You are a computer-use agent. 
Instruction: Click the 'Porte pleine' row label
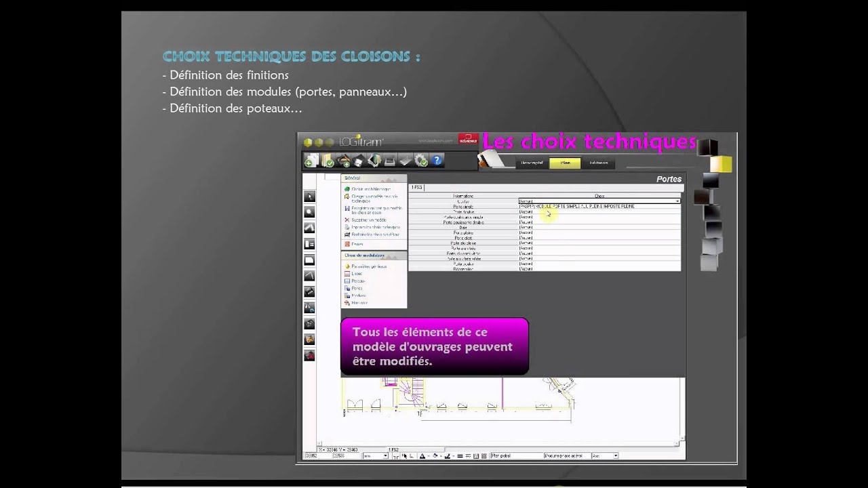[463, 233]
